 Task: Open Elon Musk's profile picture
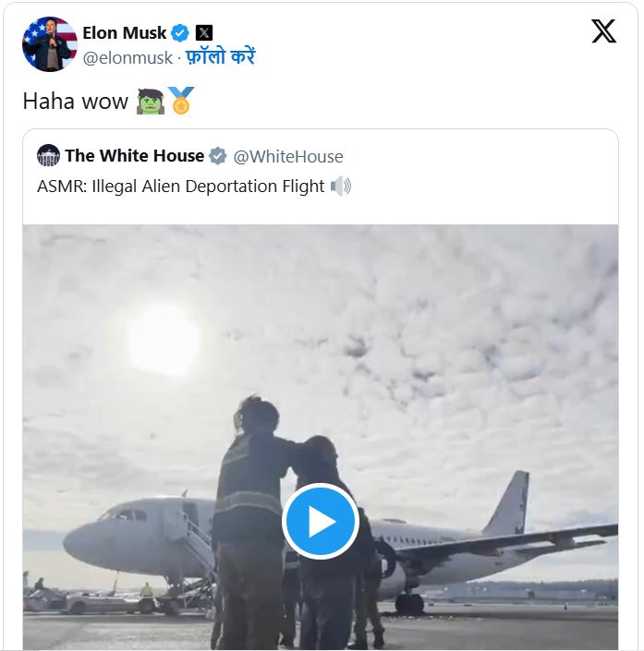[50, 44]
